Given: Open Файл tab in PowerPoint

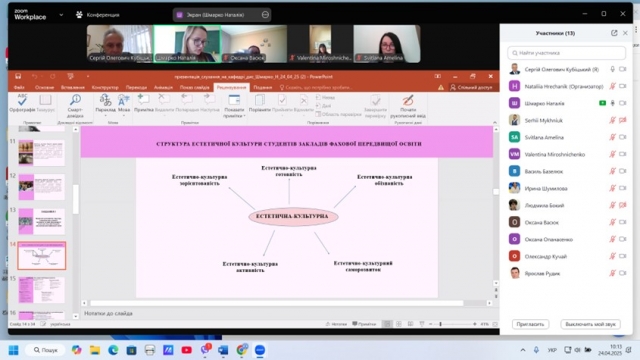Looking at the screenshot, I should [x=19, y=87].
